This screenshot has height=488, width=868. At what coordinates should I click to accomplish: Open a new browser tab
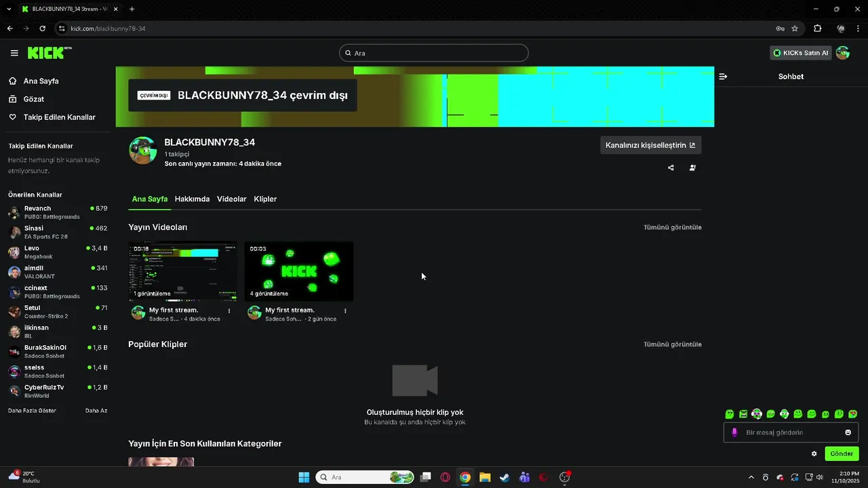(x=132, y=9)
